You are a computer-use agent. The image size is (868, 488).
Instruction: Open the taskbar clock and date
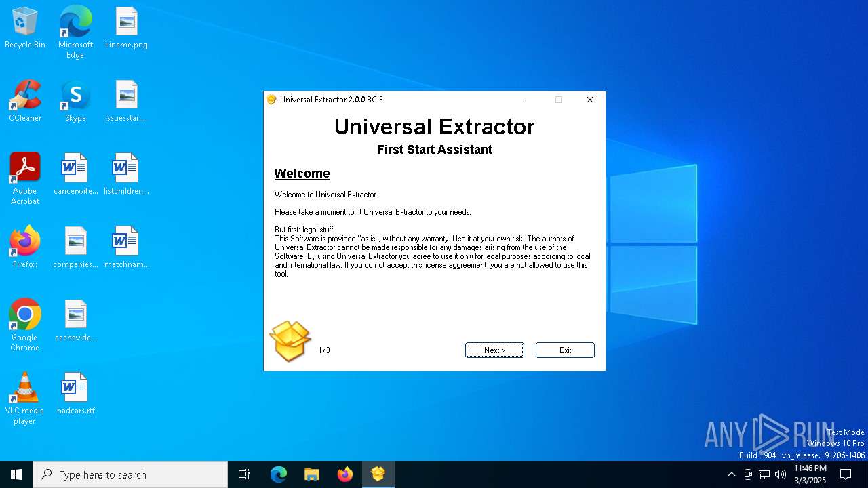810,474
